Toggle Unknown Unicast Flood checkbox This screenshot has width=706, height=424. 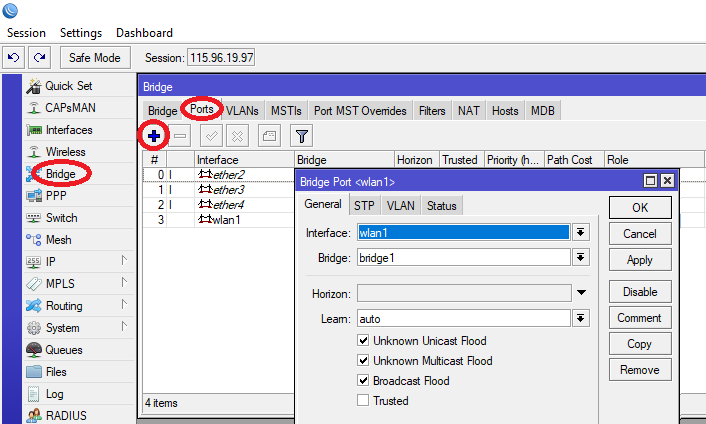pyautogui.click(x=363, y=340)
